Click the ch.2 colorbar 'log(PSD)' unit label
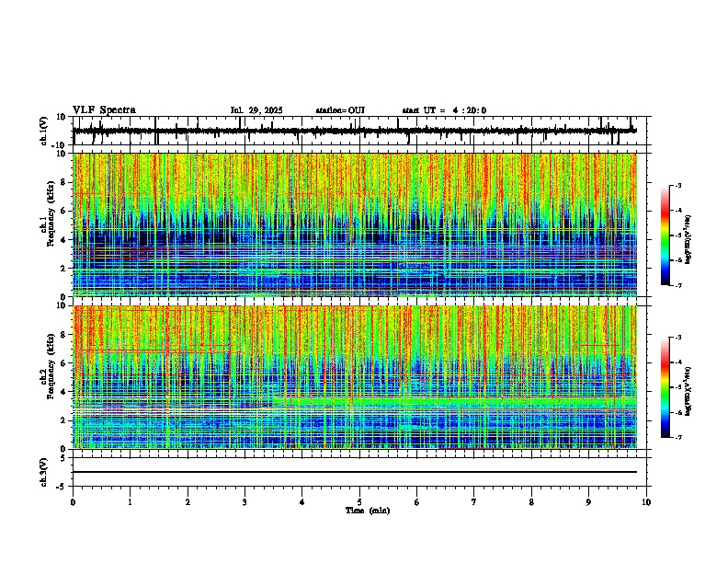This screenshot has height=563, width=728. (688, 391)
